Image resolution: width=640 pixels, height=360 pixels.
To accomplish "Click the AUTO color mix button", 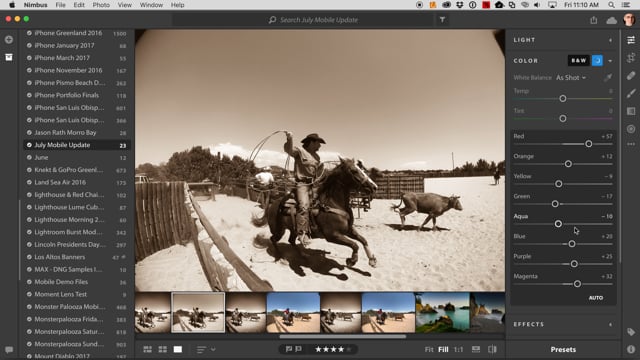I will click(x=596, y=298).
